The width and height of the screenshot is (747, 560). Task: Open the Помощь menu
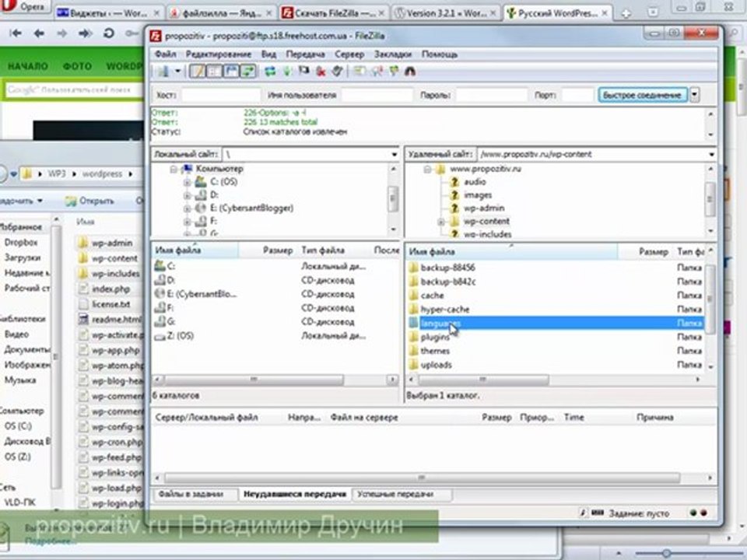[x=439, y=54]
